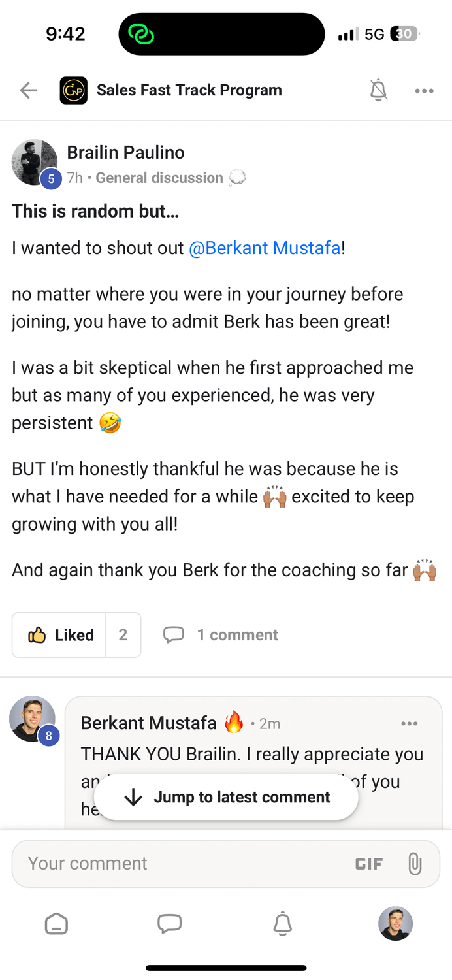Open the chat messages tab

point(170,924)
